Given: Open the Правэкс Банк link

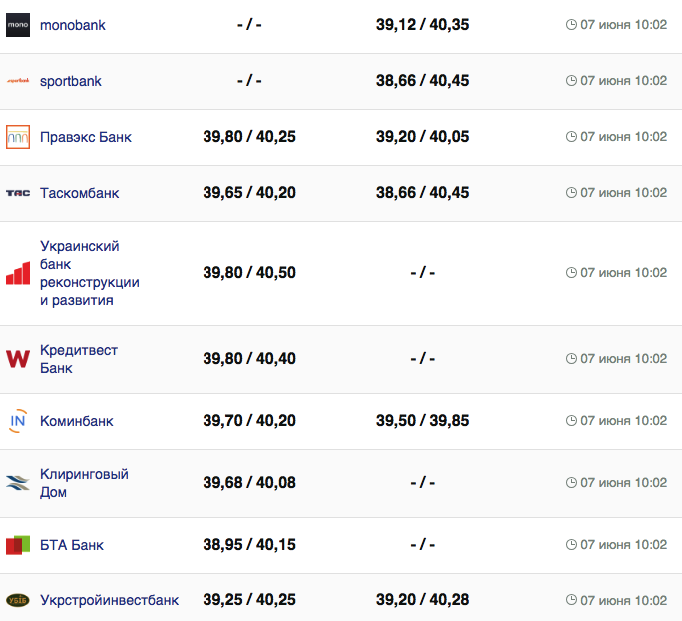Looking at the screenshot, I should 86,137.
